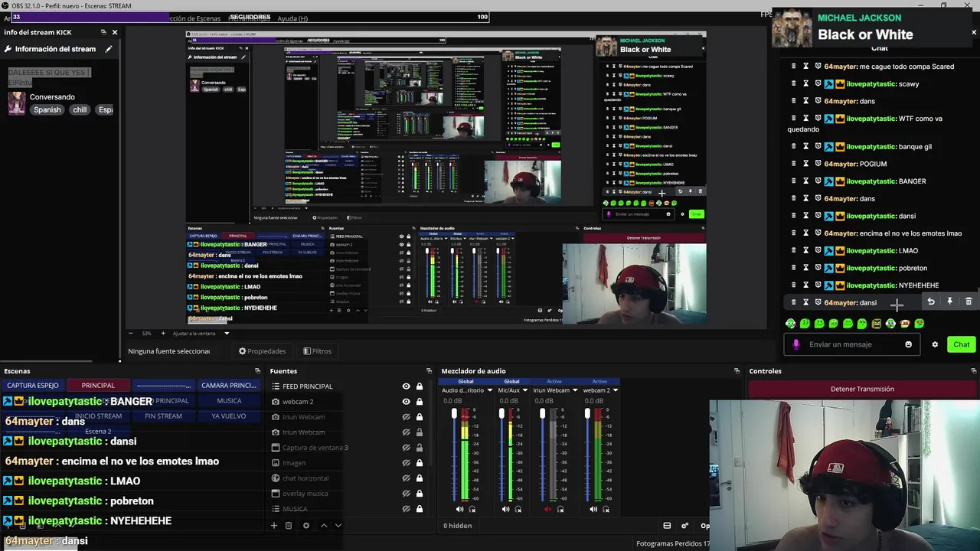Image resolution: width=980 pixels, height=551 pixels.
Task: Mute the Audio del escritorio speaker icon
Action: tap(460, 509)
